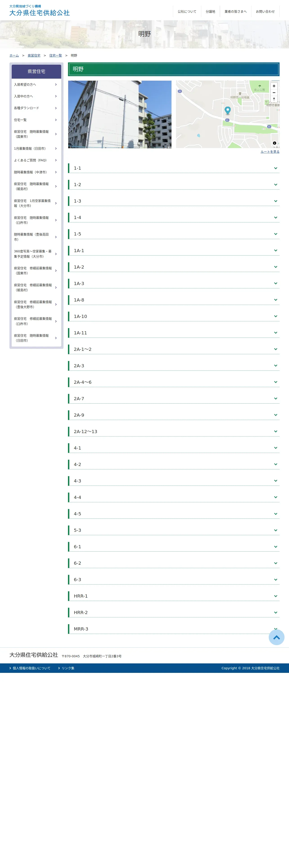
Task: Open 個人情報の取扱いについて footer link
Action: click(31, 668)
